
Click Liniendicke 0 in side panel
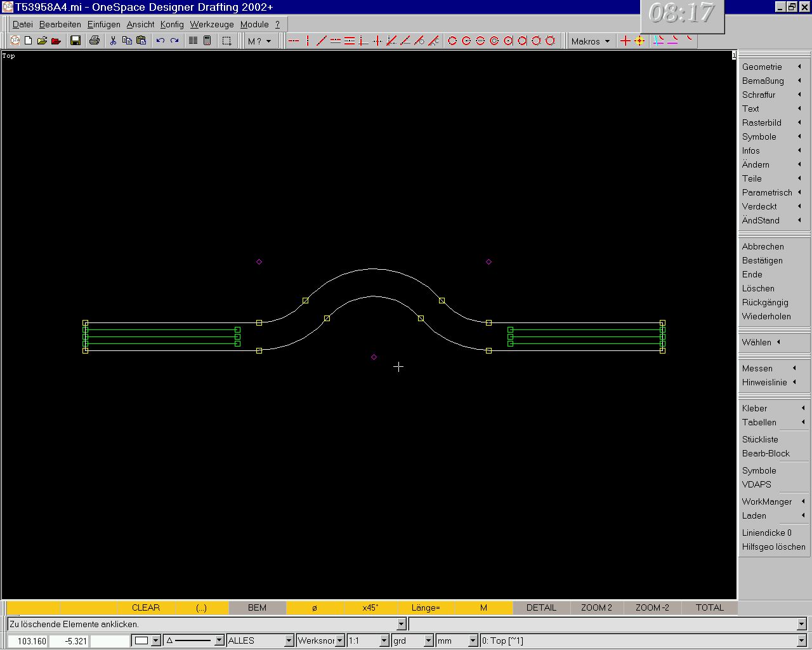(x=767, y=533)
